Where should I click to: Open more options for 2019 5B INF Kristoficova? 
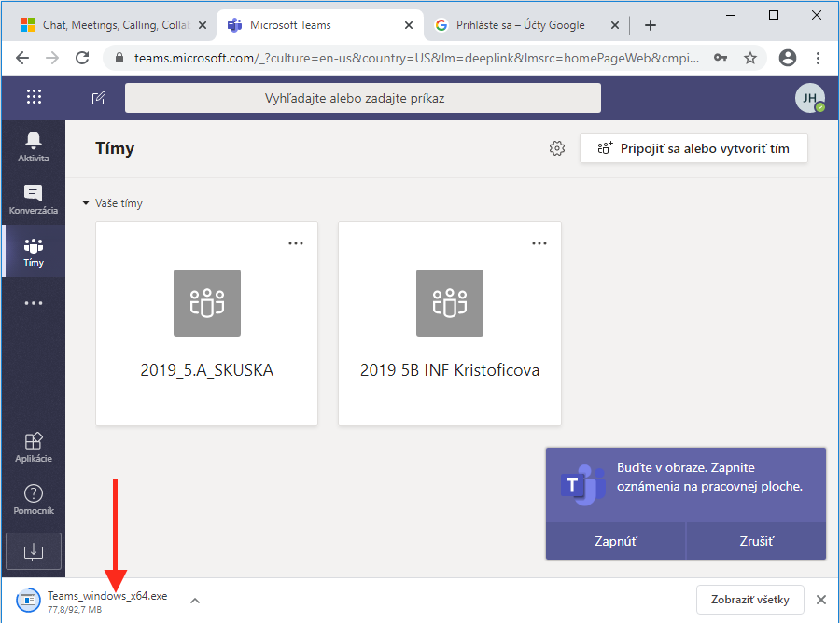tap(539, 243)
